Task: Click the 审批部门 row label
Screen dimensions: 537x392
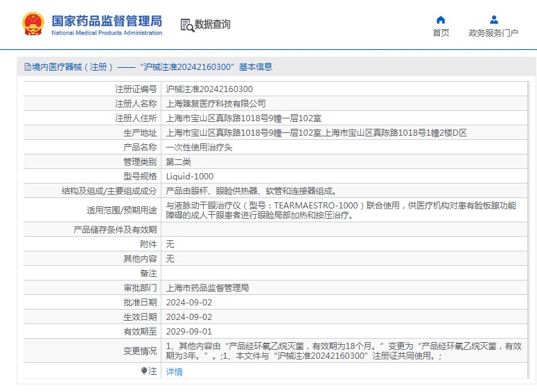Action: 140,287
